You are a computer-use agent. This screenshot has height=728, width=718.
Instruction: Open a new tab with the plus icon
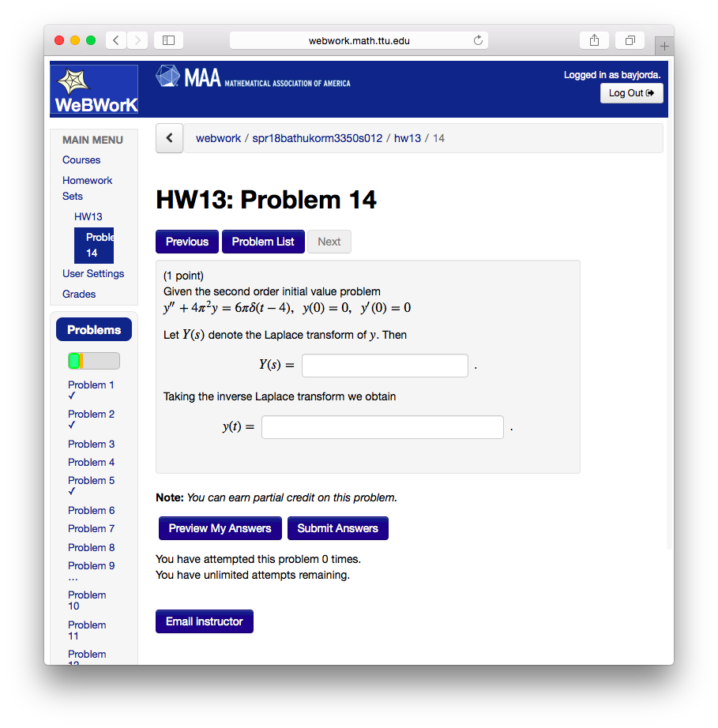pyautogui.click(x=664, y=45)
